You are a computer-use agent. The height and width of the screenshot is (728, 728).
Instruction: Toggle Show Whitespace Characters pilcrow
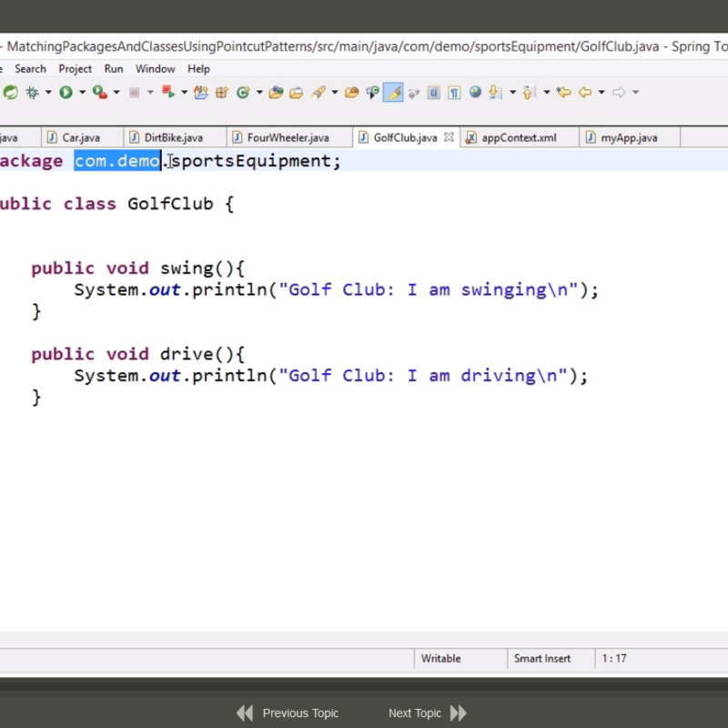point(454,93)
